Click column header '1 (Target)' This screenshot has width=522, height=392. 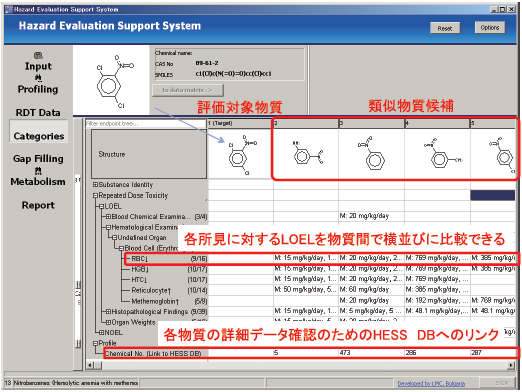coord(240,123)
